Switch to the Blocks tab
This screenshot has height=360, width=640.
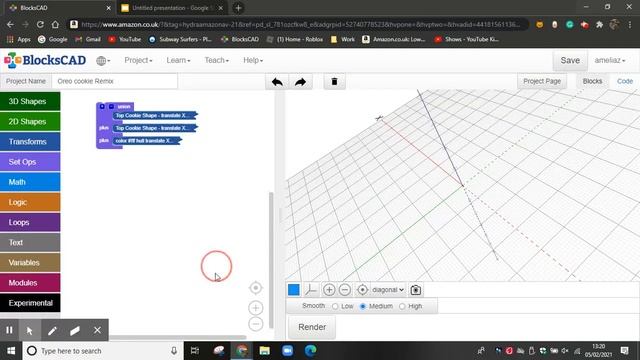592,81
